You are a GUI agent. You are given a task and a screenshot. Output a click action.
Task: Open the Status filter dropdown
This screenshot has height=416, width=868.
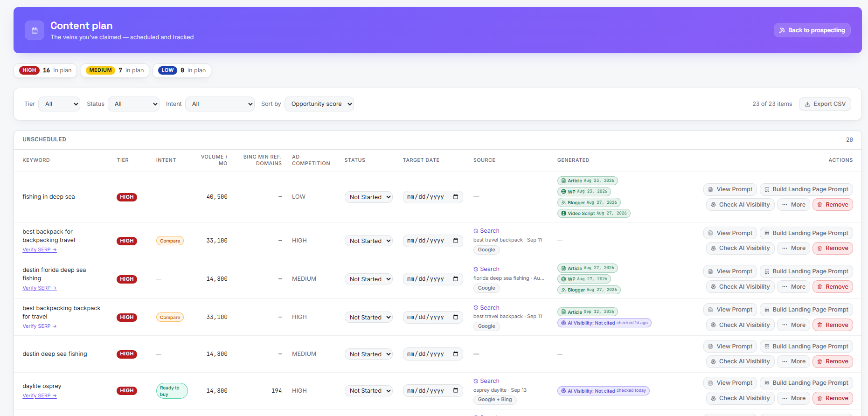(x=133, y=104)
